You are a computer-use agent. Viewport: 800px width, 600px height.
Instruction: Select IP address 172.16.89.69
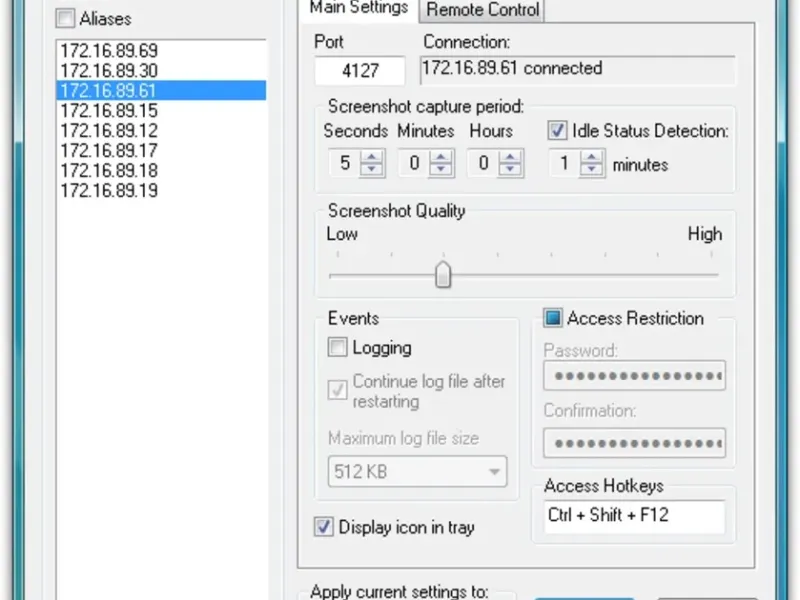[x=161, y=51]
